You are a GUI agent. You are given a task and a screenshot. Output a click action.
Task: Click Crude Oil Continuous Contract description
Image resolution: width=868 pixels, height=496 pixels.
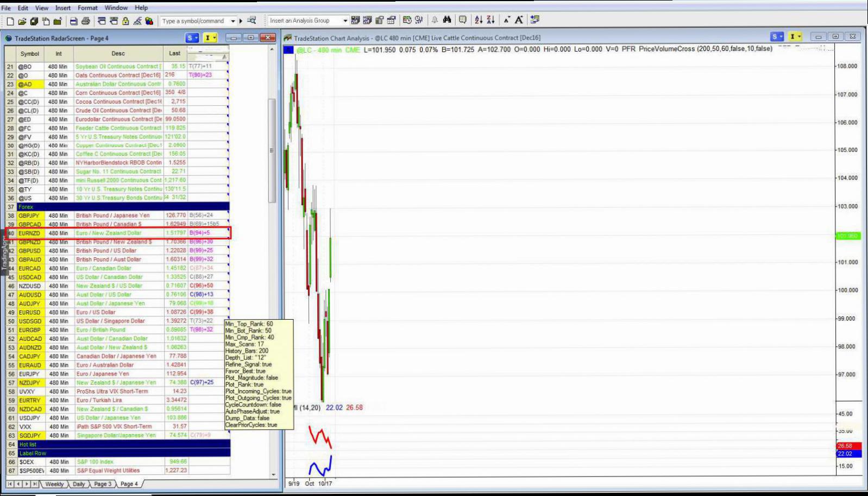point(118,111)
